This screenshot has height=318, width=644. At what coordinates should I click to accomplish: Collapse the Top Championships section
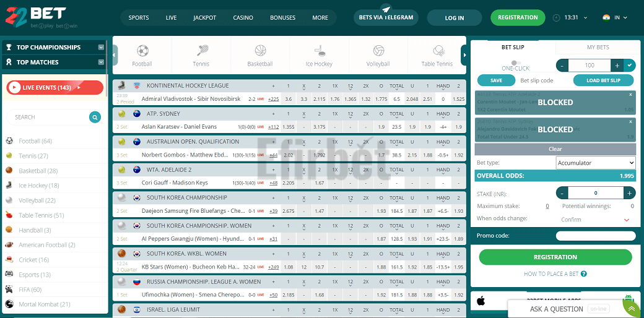[x=101, y=47]
